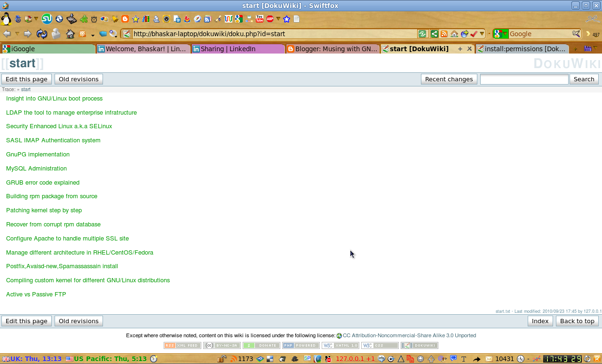Open the orange Blogger icon in bookmarks toolbar
The height and width of the screenshot is (364, 602).
[x=125, y=19]
